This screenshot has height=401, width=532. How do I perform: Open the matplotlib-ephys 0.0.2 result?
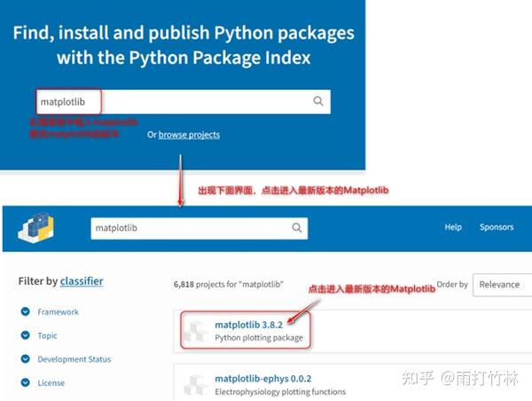(x=263, y=379)
